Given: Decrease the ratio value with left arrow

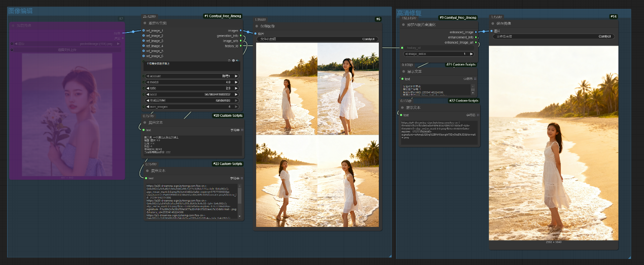Looking at the screenshot, I should coord(147,88).
